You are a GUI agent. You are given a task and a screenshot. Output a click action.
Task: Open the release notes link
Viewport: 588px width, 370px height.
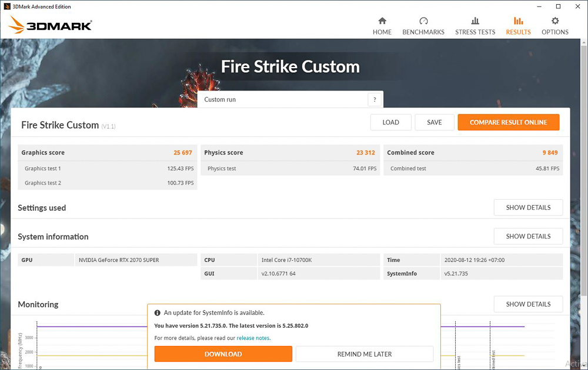coord(253,338)
